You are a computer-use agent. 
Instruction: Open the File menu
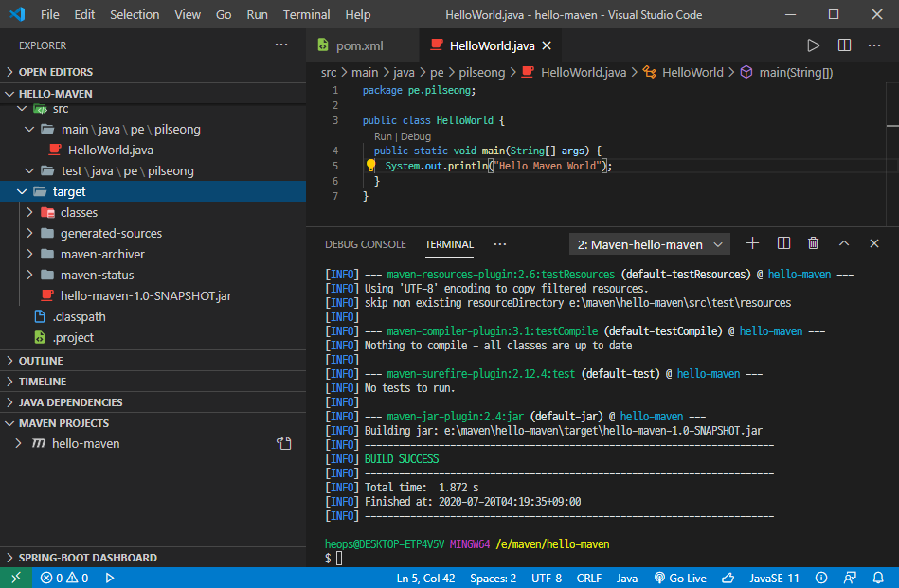pos(50,14)
